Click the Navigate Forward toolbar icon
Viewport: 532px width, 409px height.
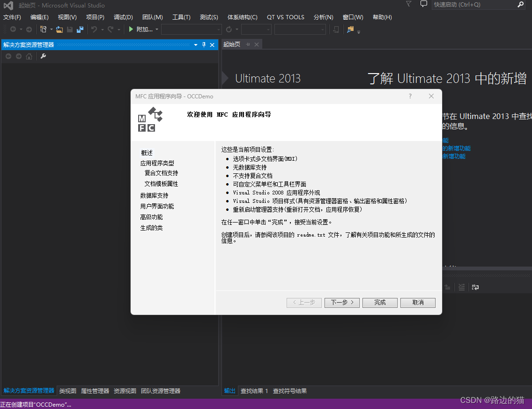[x=29, y=30]
